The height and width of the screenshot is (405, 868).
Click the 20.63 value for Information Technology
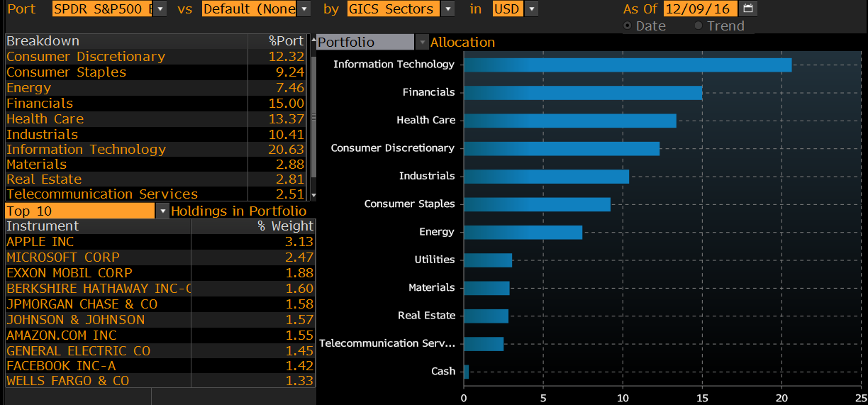point(286,150)
